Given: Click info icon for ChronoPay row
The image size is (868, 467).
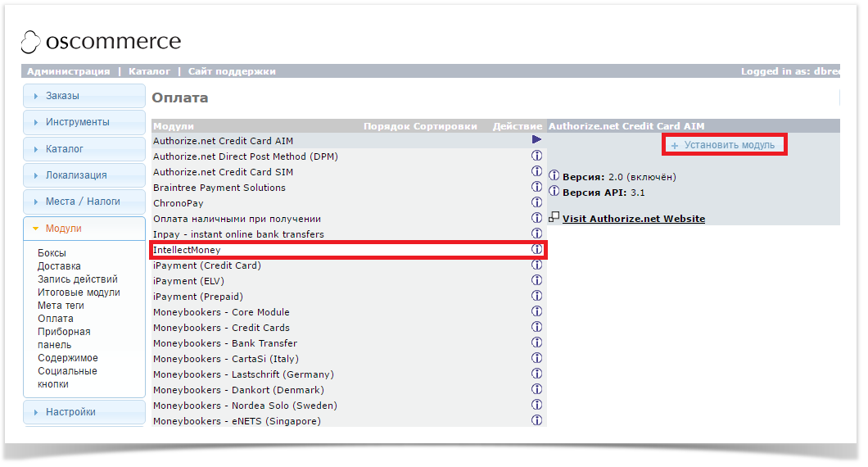Looking at the screenshot, I should [537, 202].
